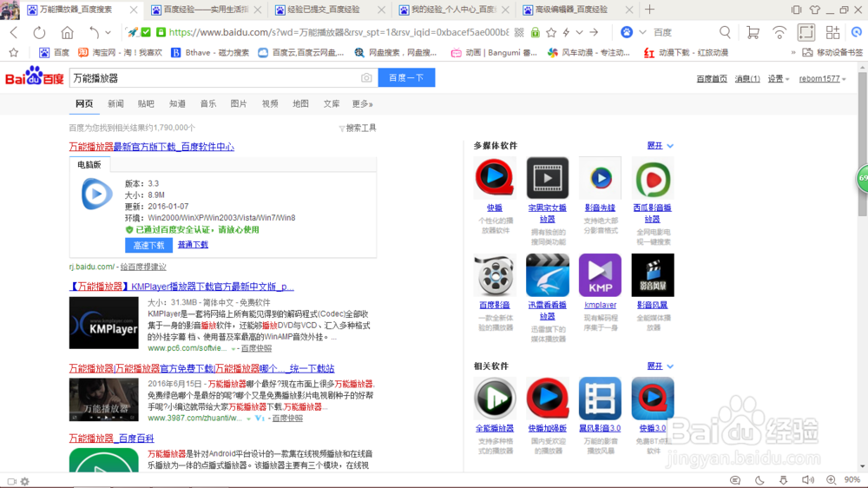Viewport: 868px width, 488px height.
Task: Open the 影音风暴 clapperboard icon
Action: (x=653, y=274)
